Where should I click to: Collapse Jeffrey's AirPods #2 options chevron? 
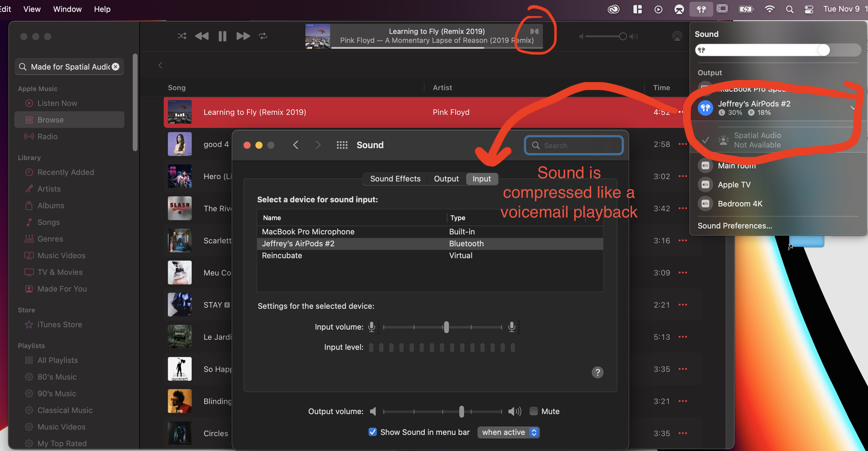[x=853, y=108]
